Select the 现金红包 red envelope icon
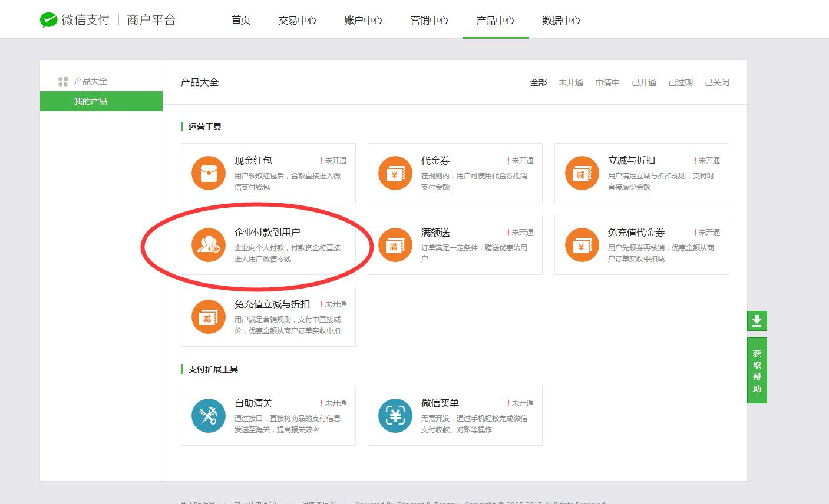The height and width of the screenshot is (504, 829). click(x=208, y=173)
